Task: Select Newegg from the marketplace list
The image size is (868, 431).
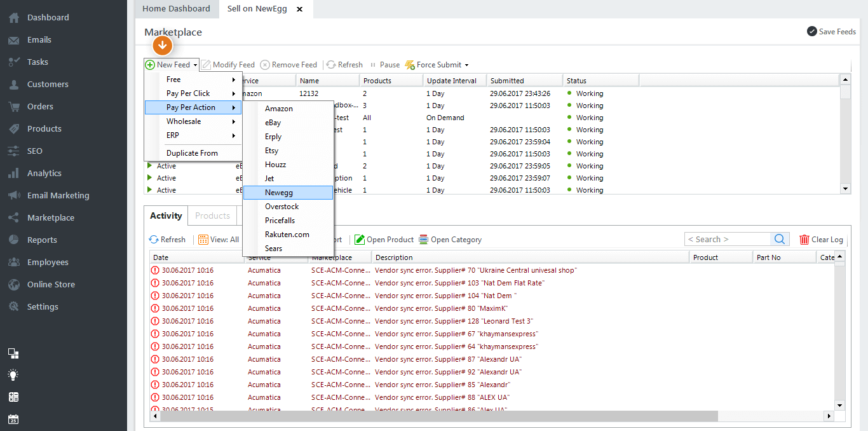Action: pos(288,193)
